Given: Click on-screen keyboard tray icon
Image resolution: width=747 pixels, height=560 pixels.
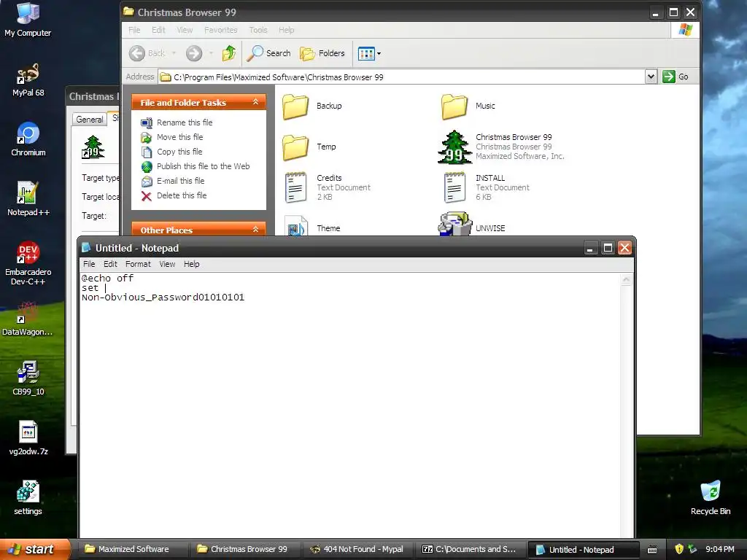Looking at the screenshot, I should click(x=651, y=550).
